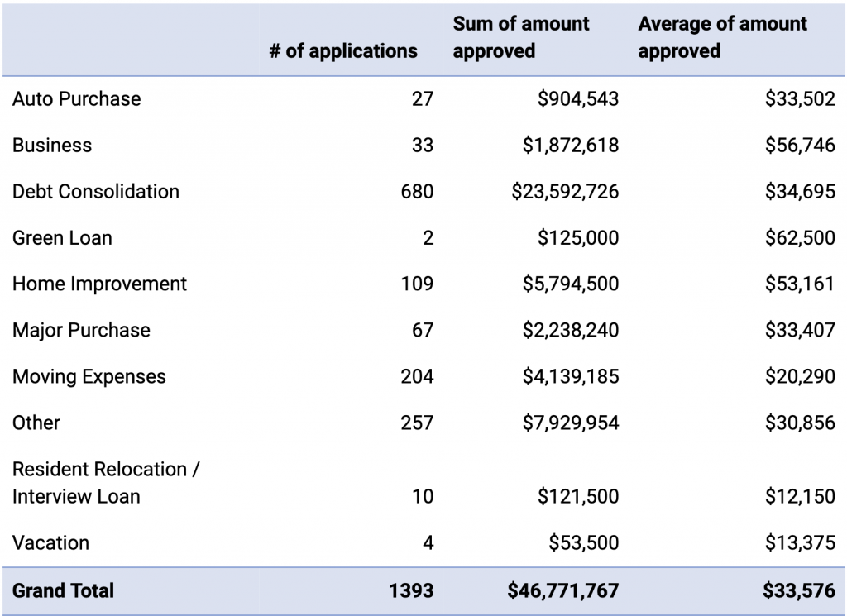
Task: Select the $33,576 grand total average
Action: point(800,591)
